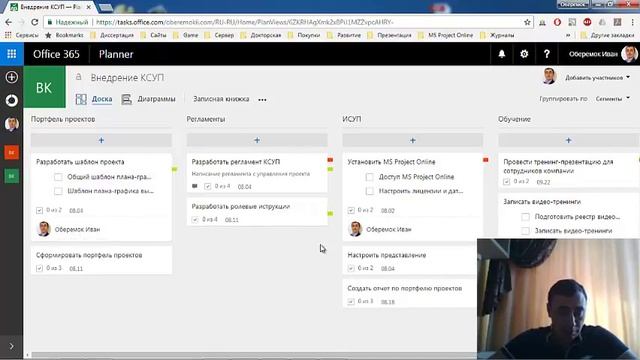Click the red Adblock extension icon
Screen dimensions: 640x360
tap(587, 22)
